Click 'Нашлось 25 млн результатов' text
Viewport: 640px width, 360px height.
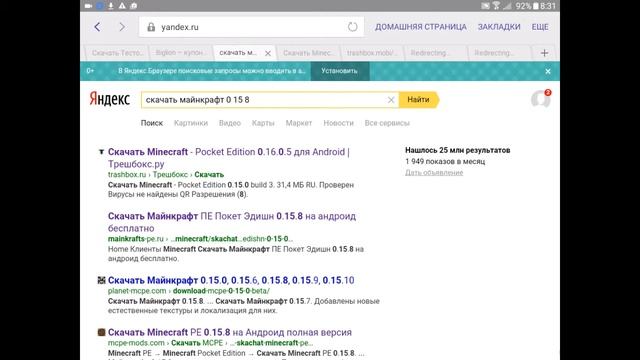458,150
